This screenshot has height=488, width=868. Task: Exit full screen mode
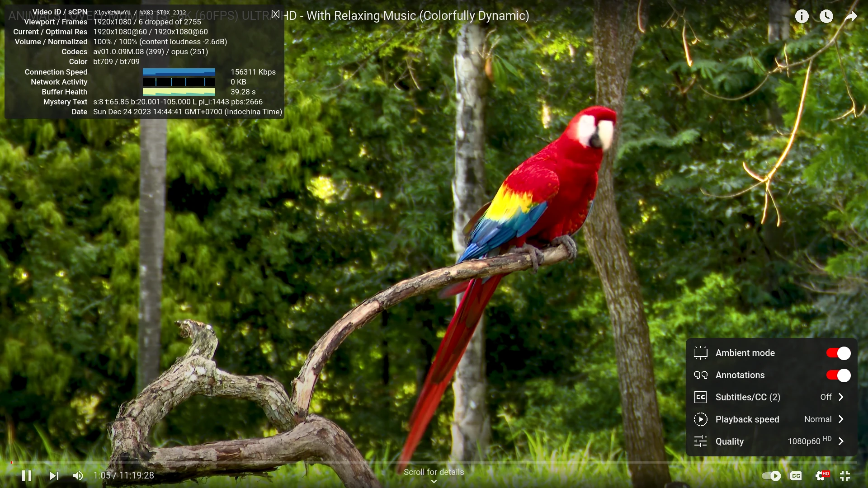[845, 475]
